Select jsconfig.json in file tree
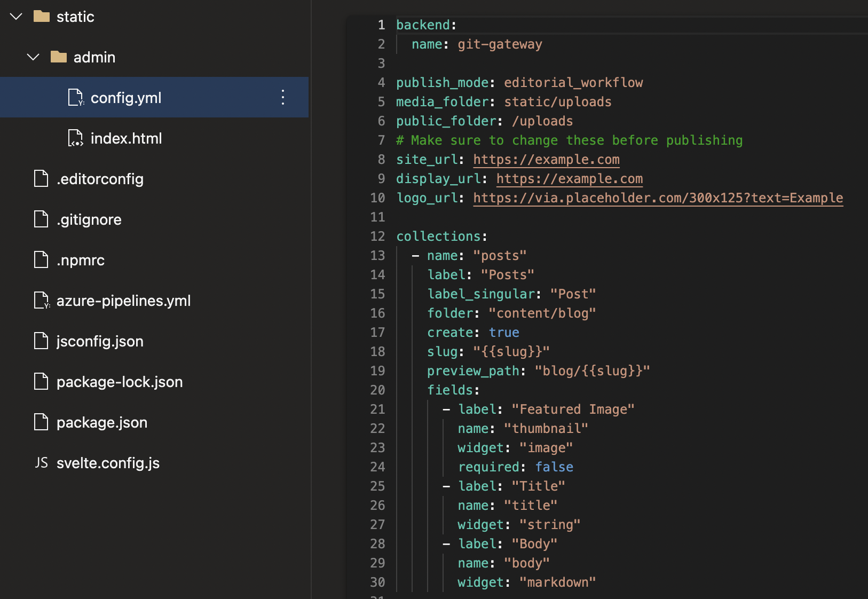This screenshot has width=868, height=599. click(x=99, y=341)
